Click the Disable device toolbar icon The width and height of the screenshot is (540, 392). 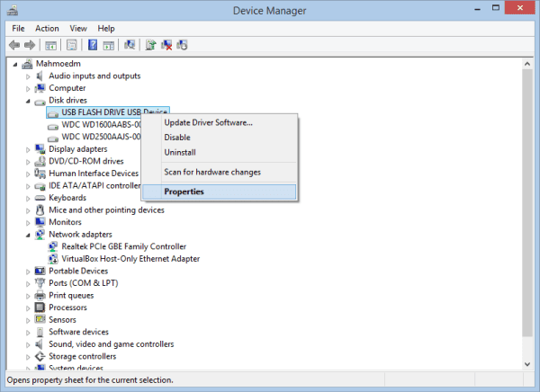182,45
